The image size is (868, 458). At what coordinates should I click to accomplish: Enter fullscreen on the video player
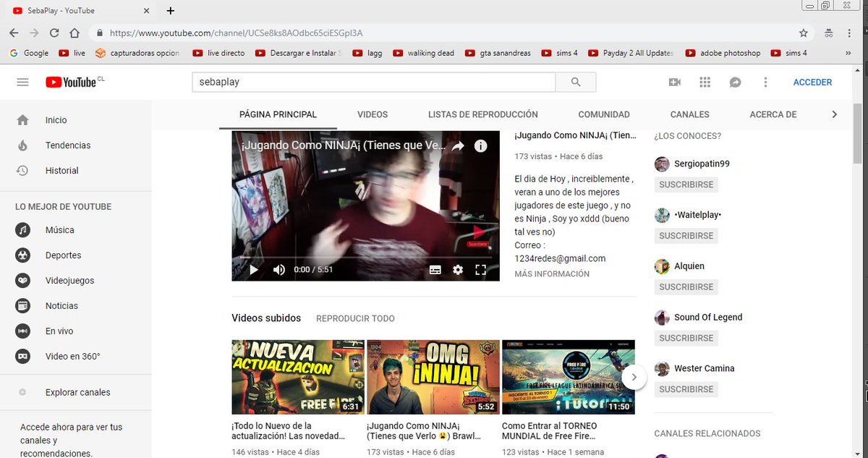pos(480,270)
